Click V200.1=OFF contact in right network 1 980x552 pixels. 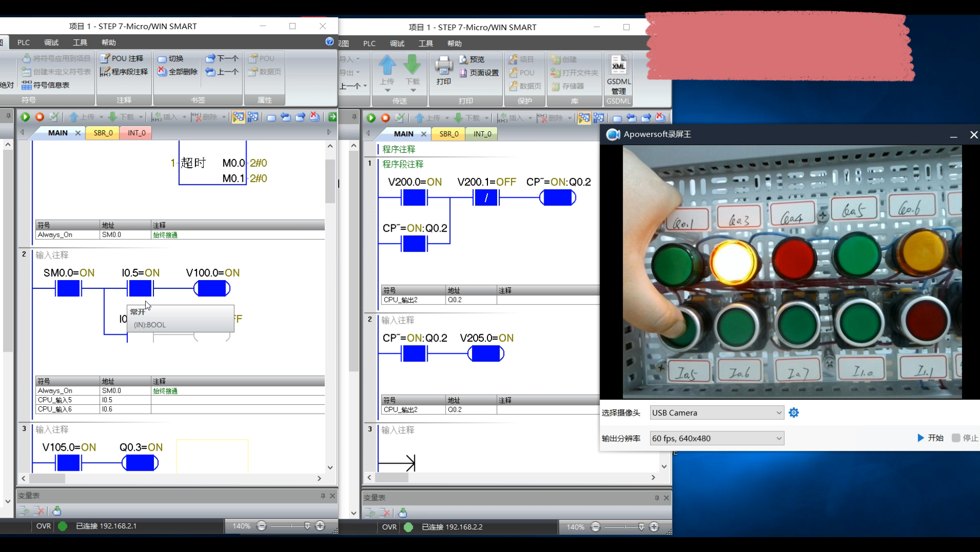[486, 197]
